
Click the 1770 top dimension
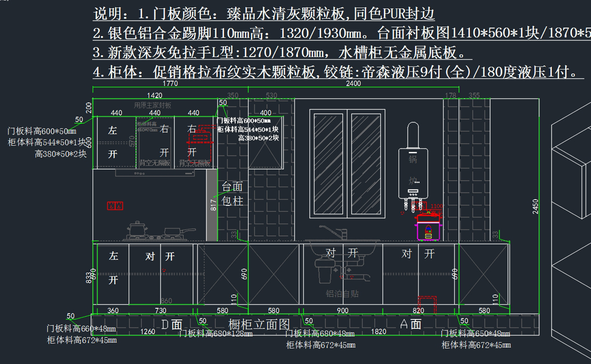(170, 84)
